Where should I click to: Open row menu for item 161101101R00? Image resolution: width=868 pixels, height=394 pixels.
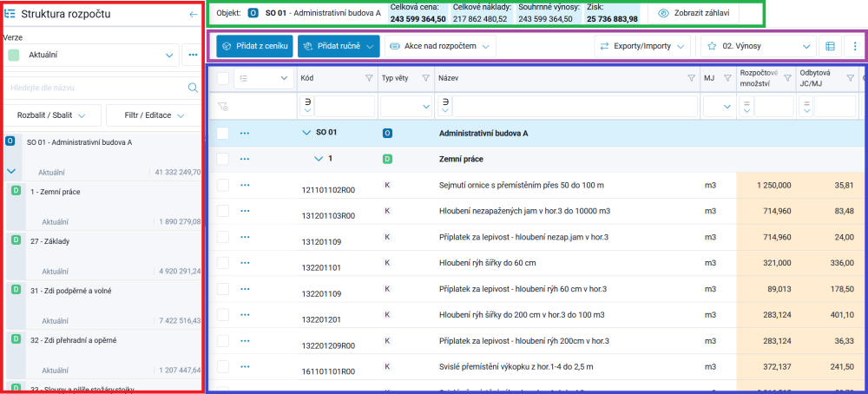coord(246,366)
